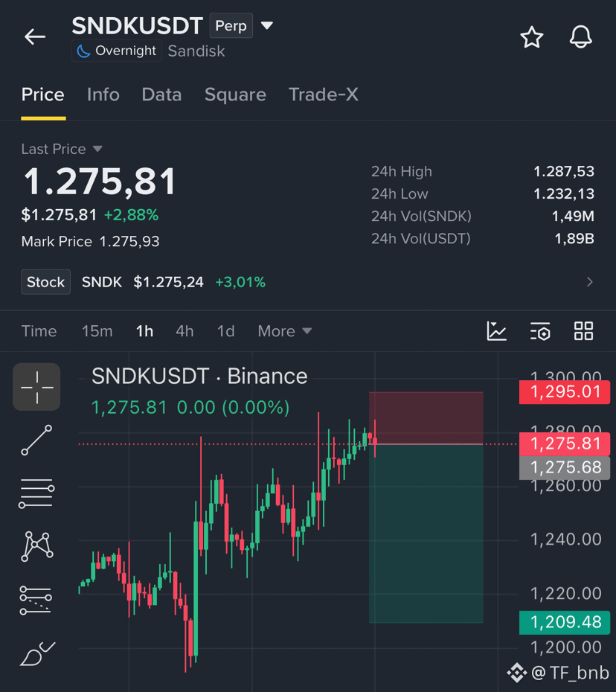Click the 24h Low value 1.232,13
The height and width of the screenshot is (692, 616).
pyautogui.click(x=564, y=193)
